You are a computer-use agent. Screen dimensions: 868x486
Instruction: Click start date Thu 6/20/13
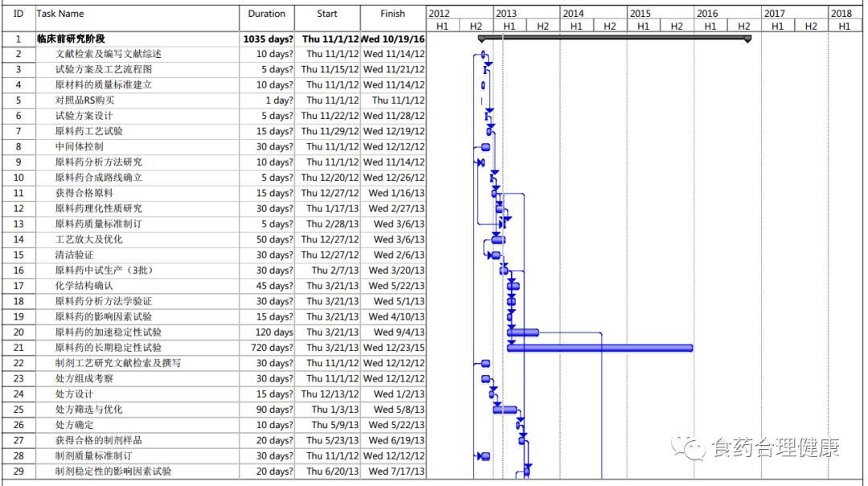333,472
